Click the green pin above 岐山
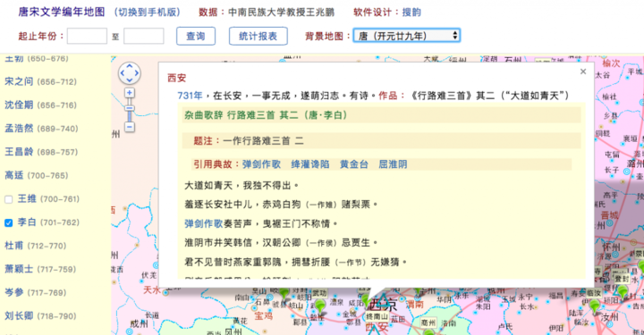 point(284,293)
